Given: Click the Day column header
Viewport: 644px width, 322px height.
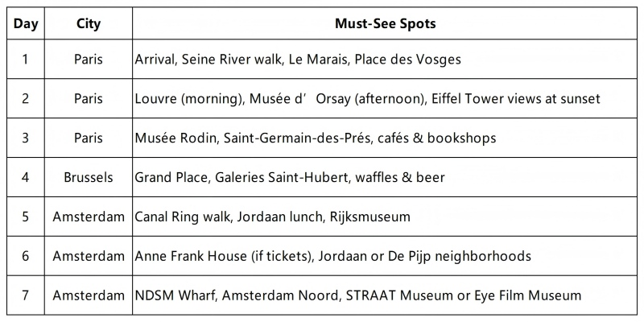Looking at the screenshot, I should [x=25, y=24].
